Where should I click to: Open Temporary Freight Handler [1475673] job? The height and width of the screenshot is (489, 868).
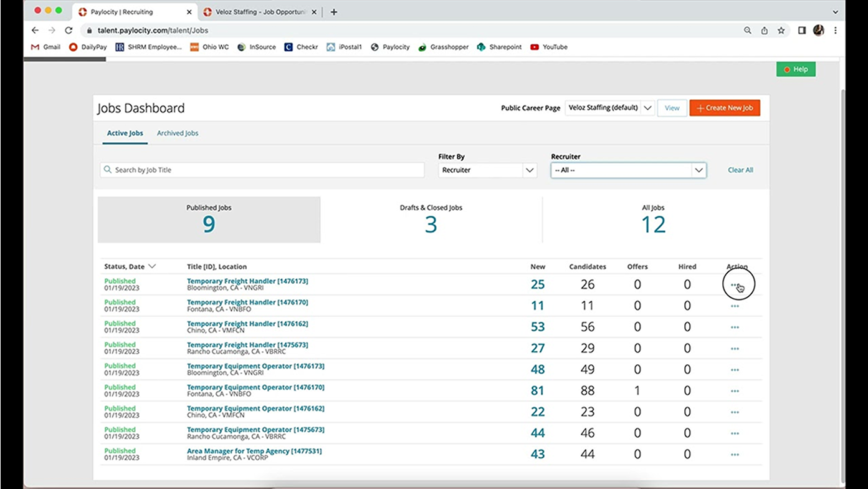coord(247,345)
